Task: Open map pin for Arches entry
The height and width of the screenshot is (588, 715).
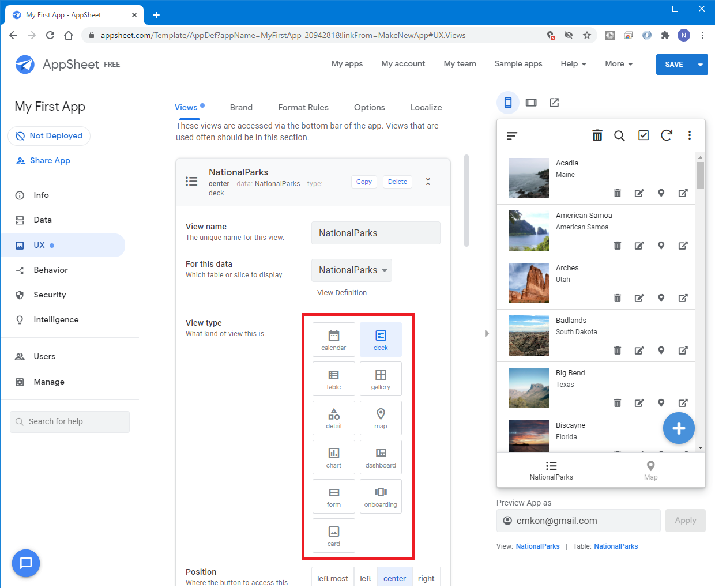Action: [x=661, y=298]
